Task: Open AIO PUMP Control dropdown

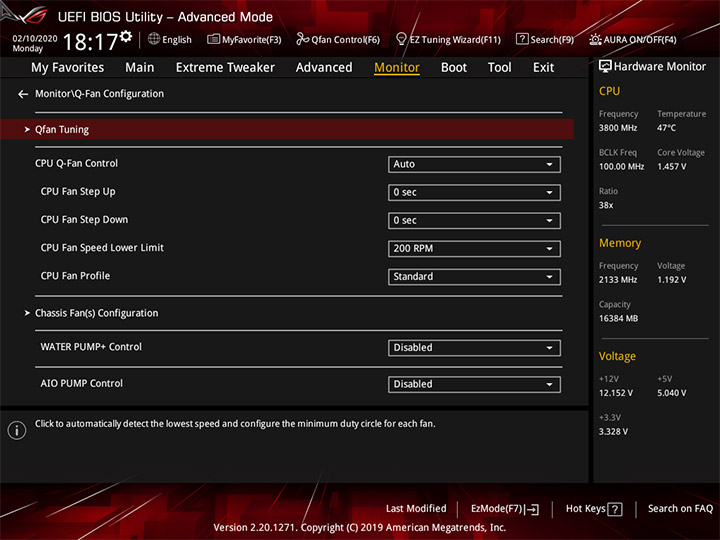Action: (x=474, y=384)
